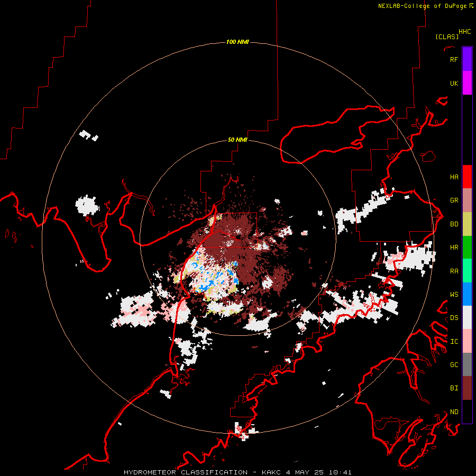Click the "[CLAS]" units label
This screenshot has height=476, width=476.
(x=447, y=36)
